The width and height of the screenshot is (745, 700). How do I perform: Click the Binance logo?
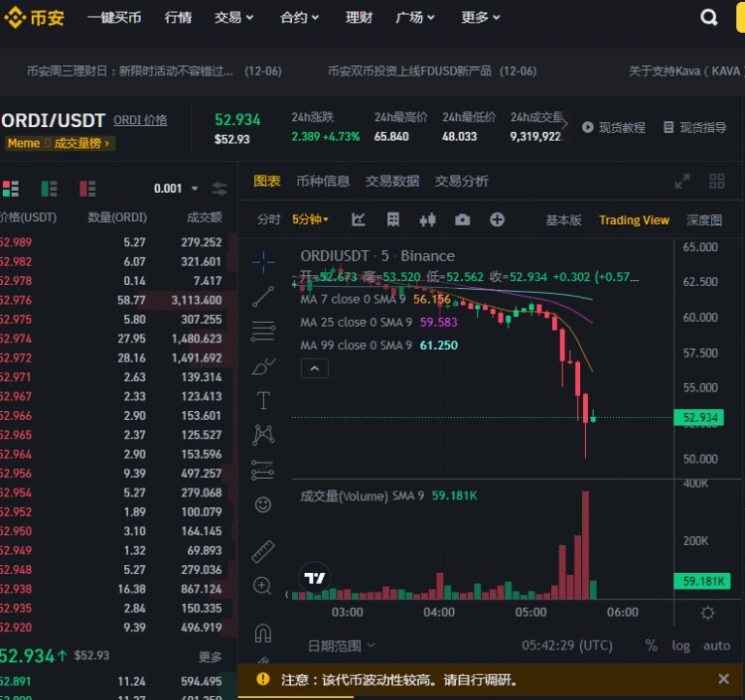tap(33, 18)
